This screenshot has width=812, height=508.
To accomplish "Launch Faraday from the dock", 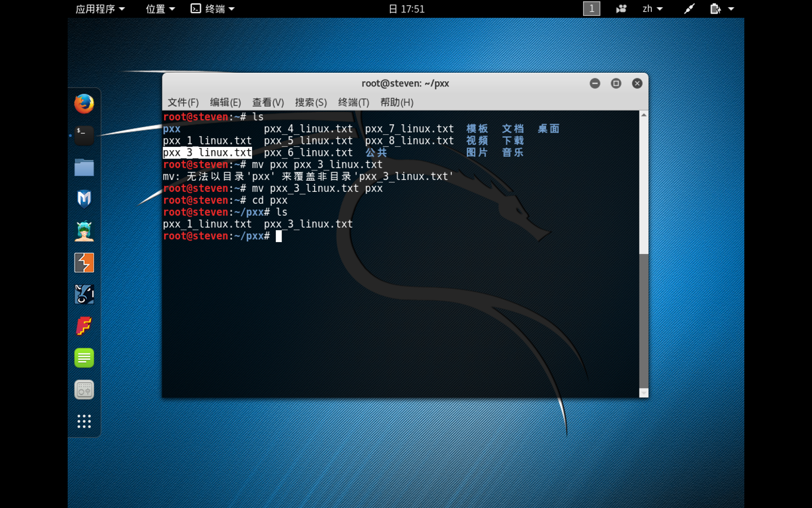I will tap(84, 326).
